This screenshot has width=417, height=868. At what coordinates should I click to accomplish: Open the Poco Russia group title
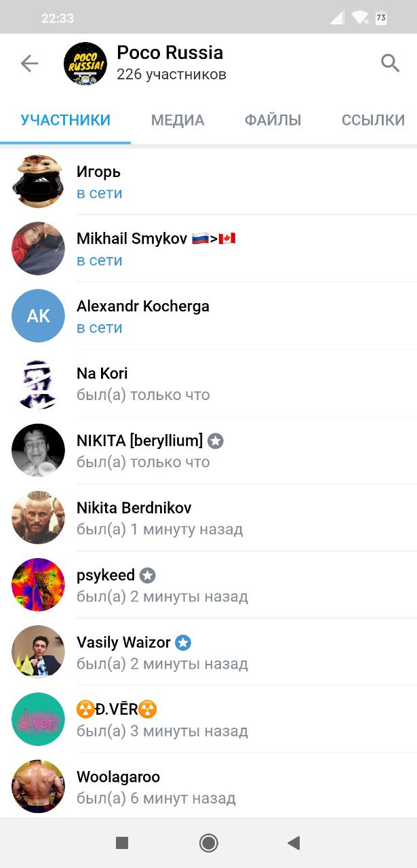coord(170,53)
